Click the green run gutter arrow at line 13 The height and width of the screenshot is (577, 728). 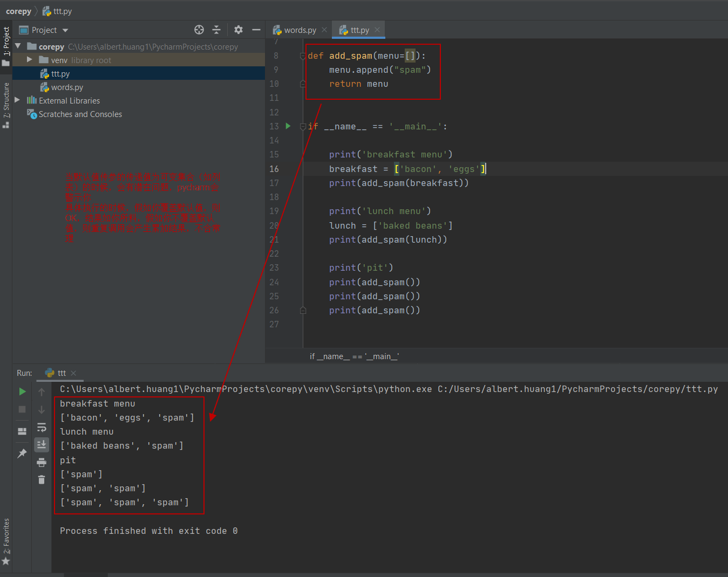pyautogui.click(x=288, y=126)
